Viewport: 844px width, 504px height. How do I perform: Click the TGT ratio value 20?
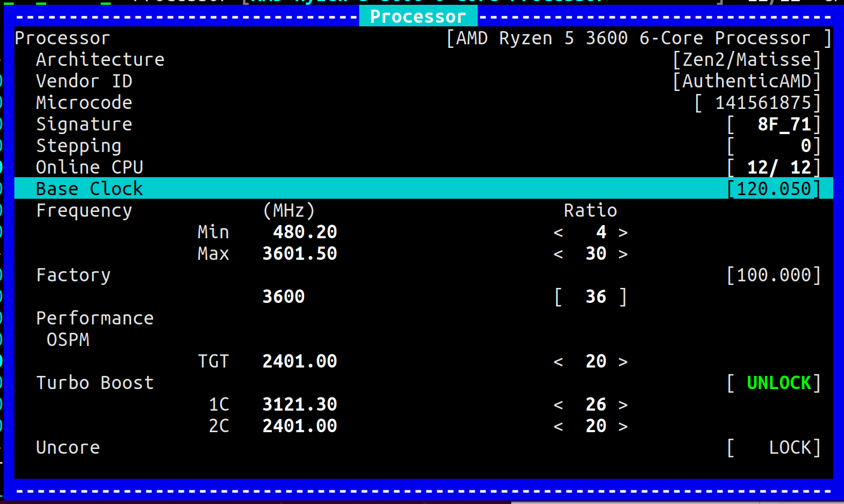pyautogui.click(x=596, y=361)
